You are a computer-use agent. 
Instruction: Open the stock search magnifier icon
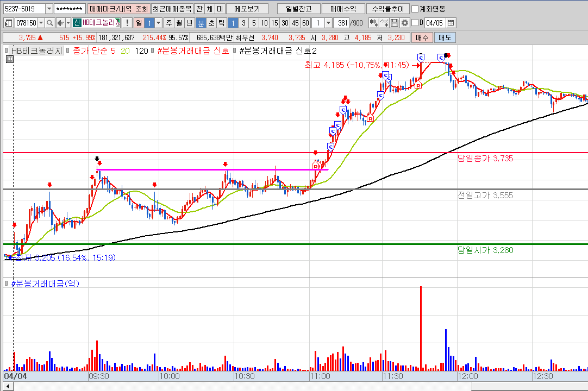49,23
